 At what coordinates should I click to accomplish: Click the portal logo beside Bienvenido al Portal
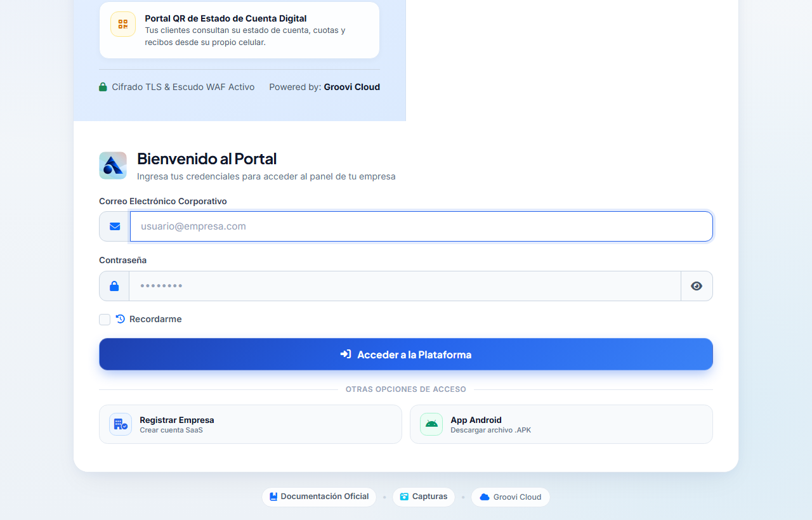[x=113, y=166]
